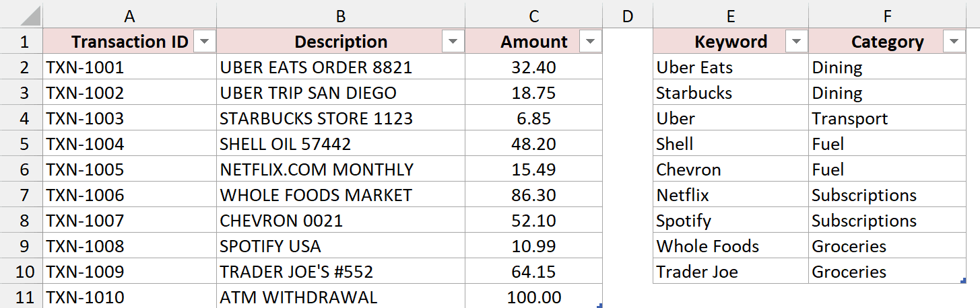Select cell TXN-1006
The height and width of the screenshot is (308, 980).
point(129,195)
